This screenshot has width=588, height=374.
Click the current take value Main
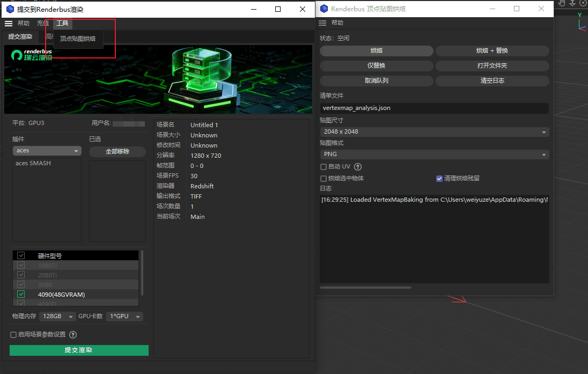click(197, 216)
